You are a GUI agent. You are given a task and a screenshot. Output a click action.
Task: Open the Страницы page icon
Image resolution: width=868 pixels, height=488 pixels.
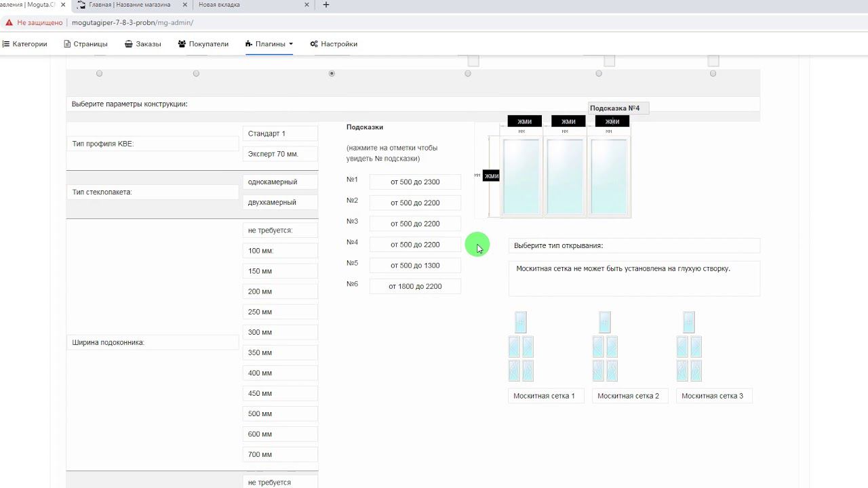67,44
